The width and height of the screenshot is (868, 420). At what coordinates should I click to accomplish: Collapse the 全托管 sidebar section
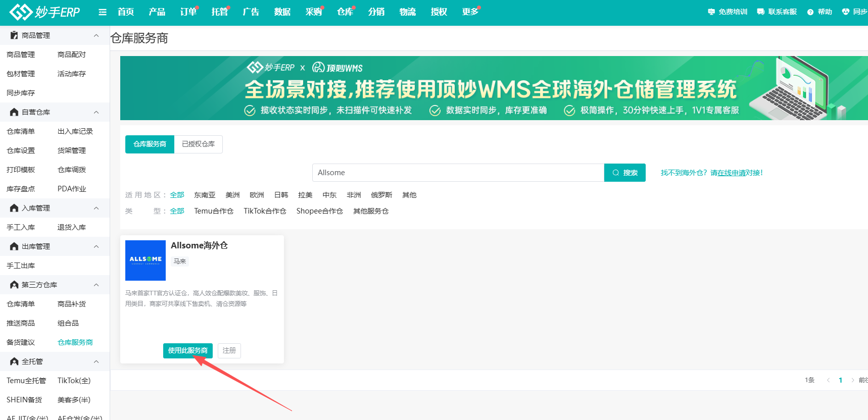click(97, 361)
